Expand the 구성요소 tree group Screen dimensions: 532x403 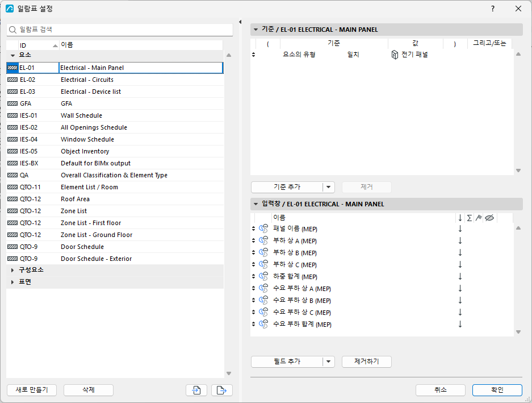(x=12, y=270)
